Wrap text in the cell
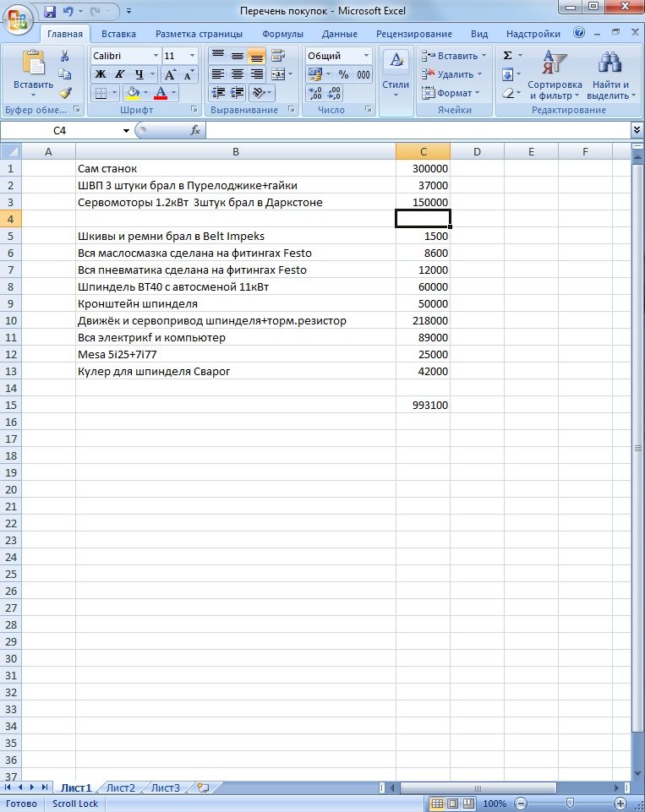Image resolution: width=645 pixels, height=812 pixels. click(278, 56)
